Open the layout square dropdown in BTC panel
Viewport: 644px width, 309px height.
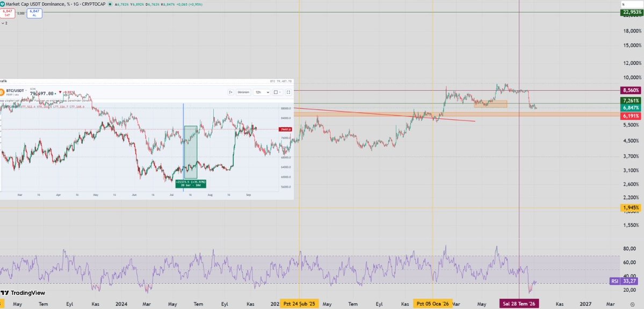click(278, 92)
